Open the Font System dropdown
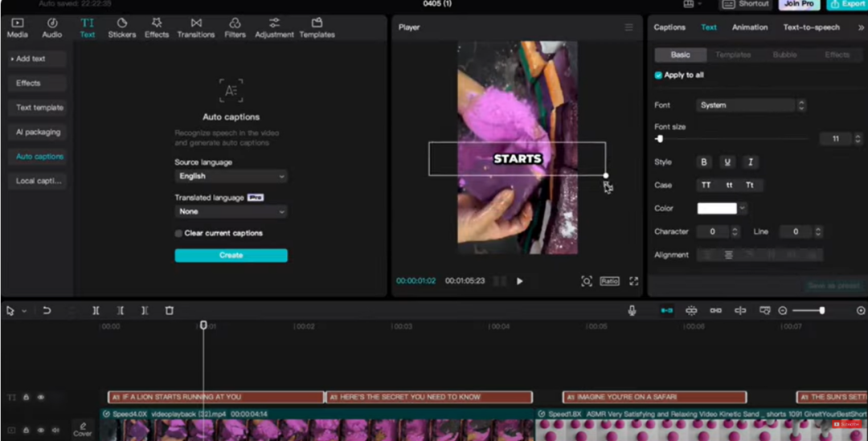 tap(751, 105)
